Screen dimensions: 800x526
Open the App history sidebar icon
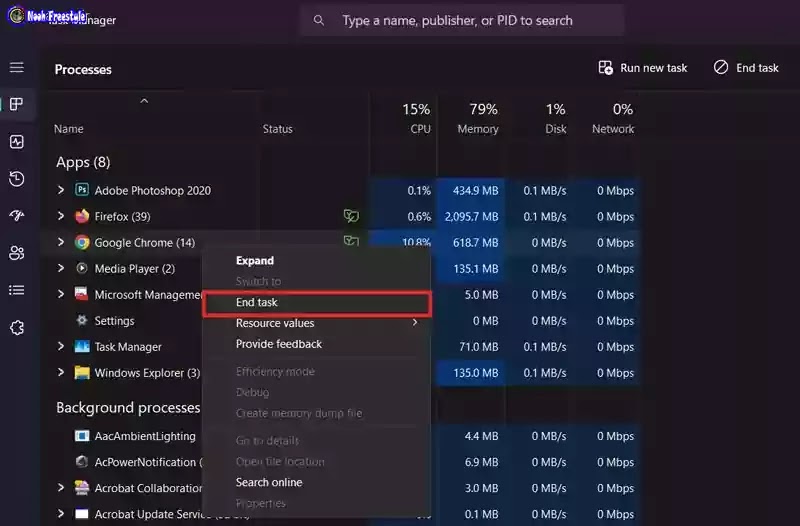[x=16, y=179]
